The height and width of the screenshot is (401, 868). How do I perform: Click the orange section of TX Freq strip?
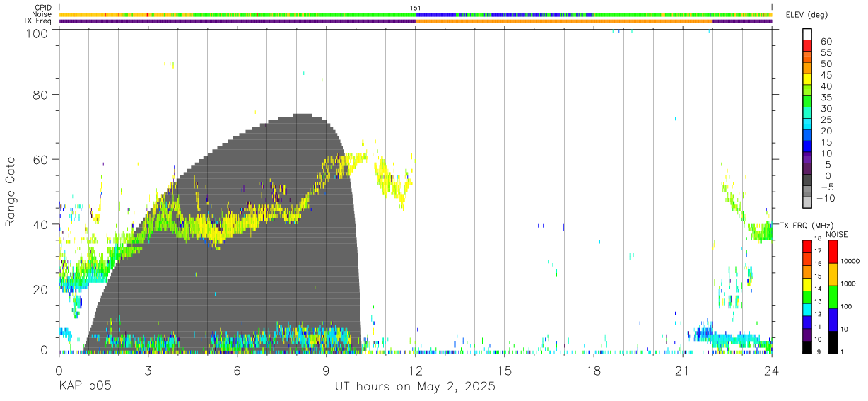coord(564,21)
